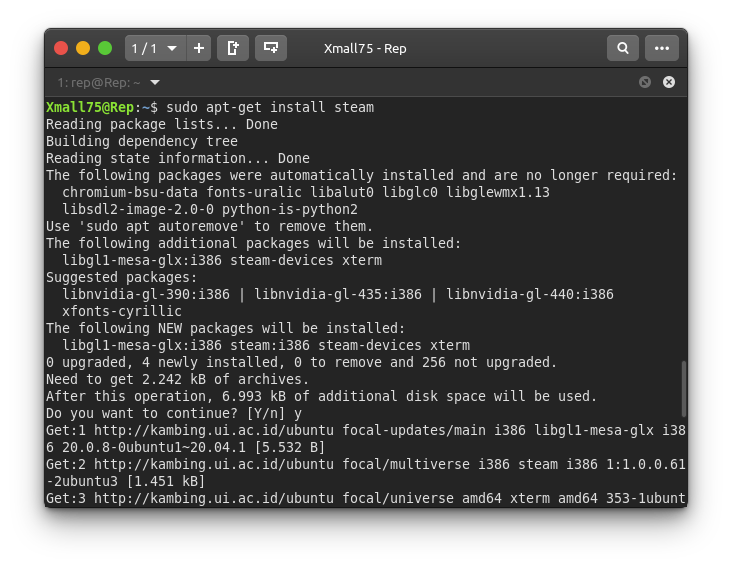
Task: Click 'libnvidia-gl-390:i386' package text
Action: [x=146, y=294]
